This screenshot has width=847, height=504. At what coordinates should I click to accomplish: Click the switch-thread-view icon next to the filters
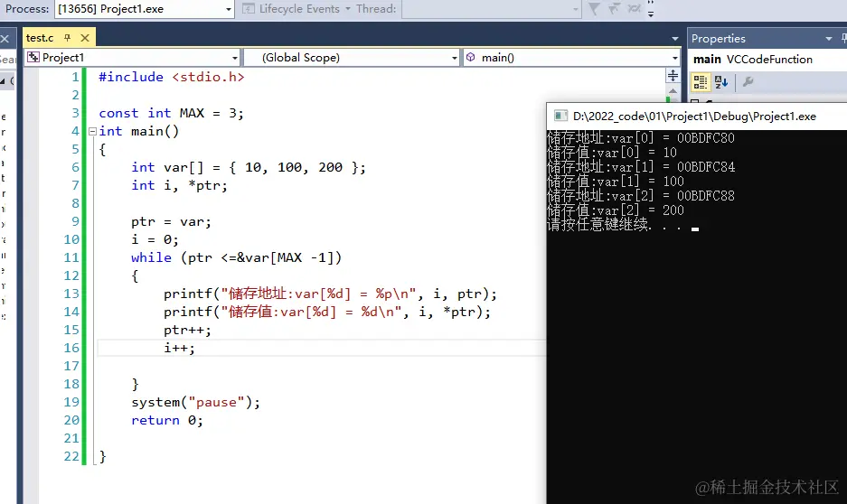[x=635, y=9]
